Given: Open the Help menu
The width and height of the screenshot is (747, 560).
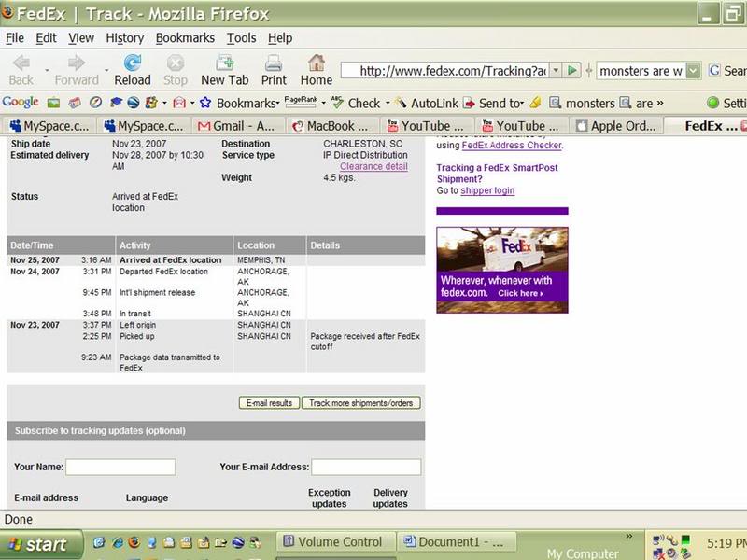Looking at the screenshot, I should point(280,38).
